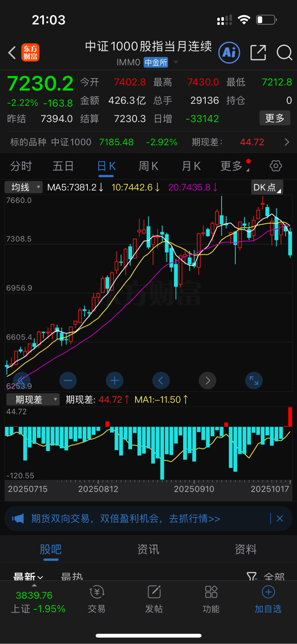Open the 均线 indicator dropdown
Screen dimensions: 297x644
[24, 187]
